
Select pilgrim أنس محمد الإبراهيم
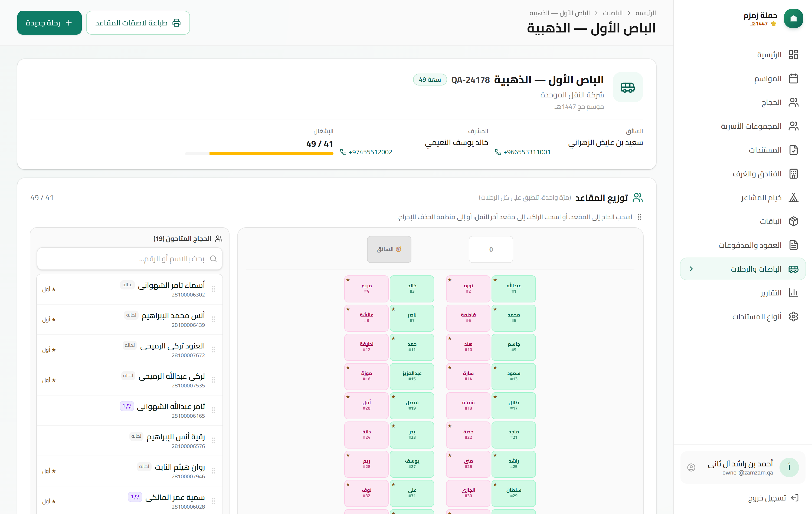click(x=129, y=319)
